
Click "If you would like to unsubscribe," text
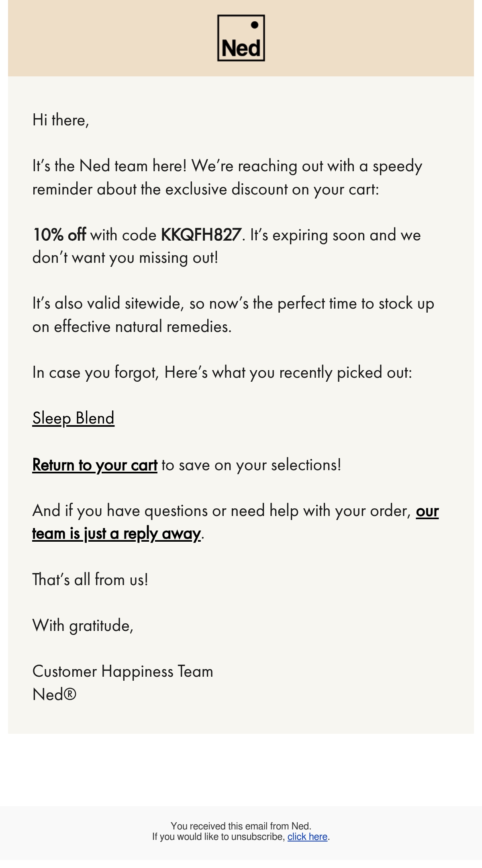[x=219, y=837]
